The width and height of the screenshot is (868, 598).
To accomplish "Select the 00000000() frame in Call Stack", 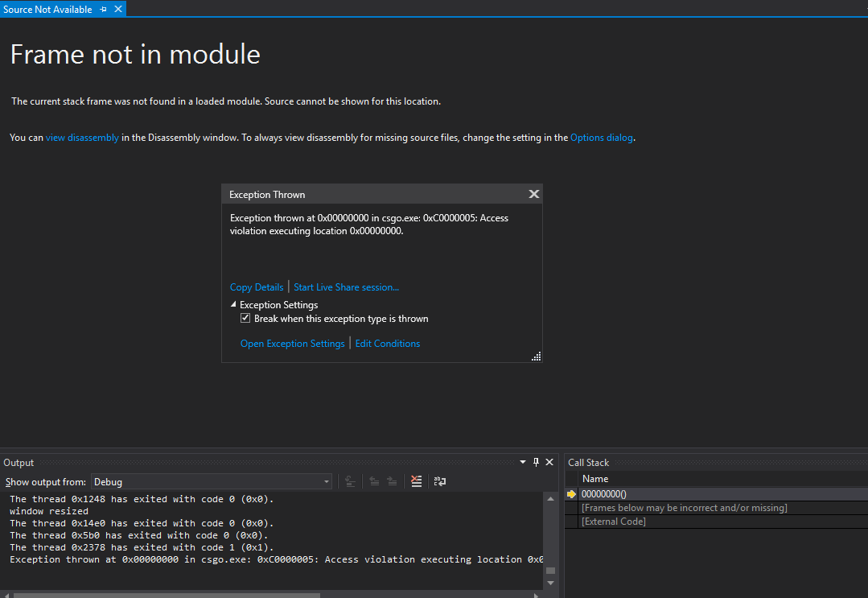I will (603, 493).
